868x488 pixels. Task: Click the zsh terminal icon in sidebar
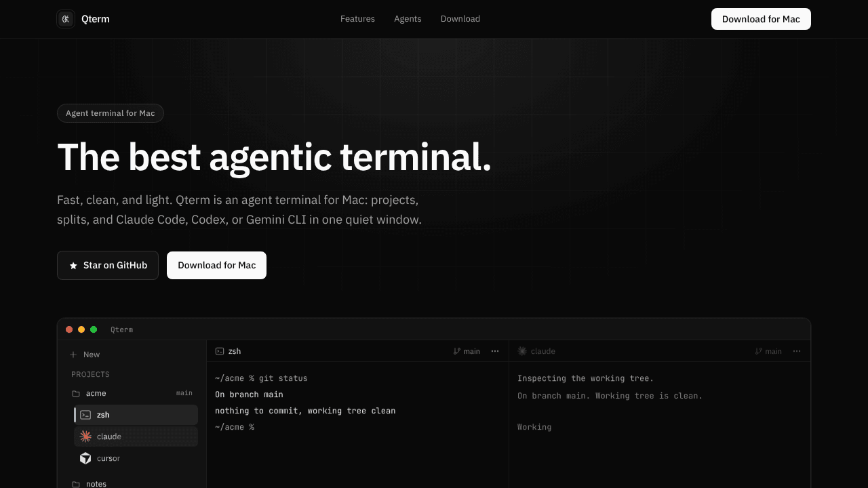coord(85,415)
